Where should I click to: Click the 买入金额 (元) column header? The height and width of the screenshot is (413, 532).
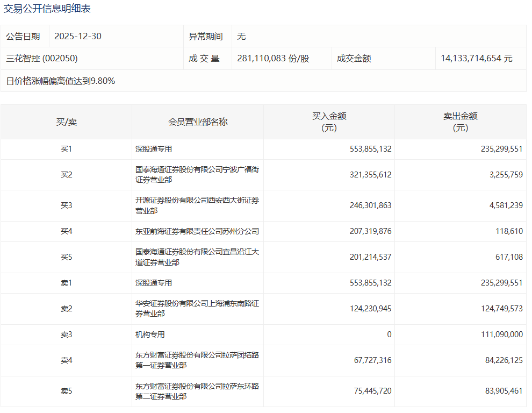(x=329, y=122)
